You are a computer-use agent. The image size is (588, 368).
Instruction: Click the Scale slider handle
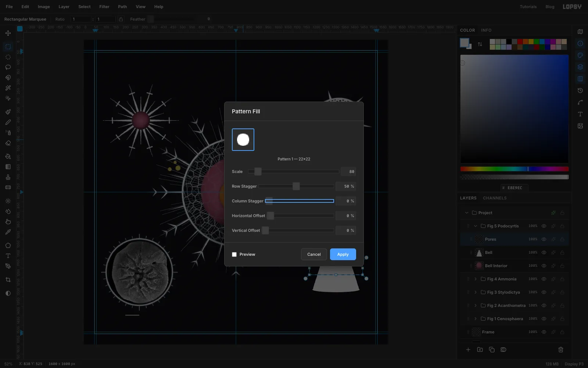click(x=258, y=171)
